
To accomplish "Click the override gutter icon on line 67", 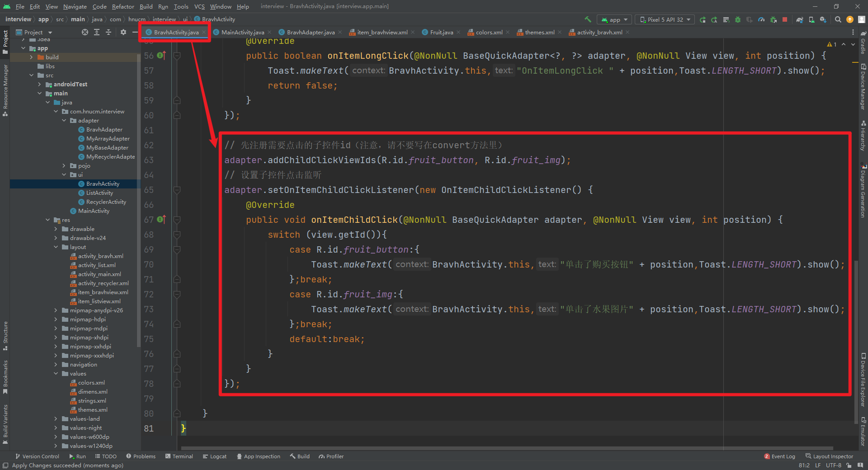I will click(161, 220).
